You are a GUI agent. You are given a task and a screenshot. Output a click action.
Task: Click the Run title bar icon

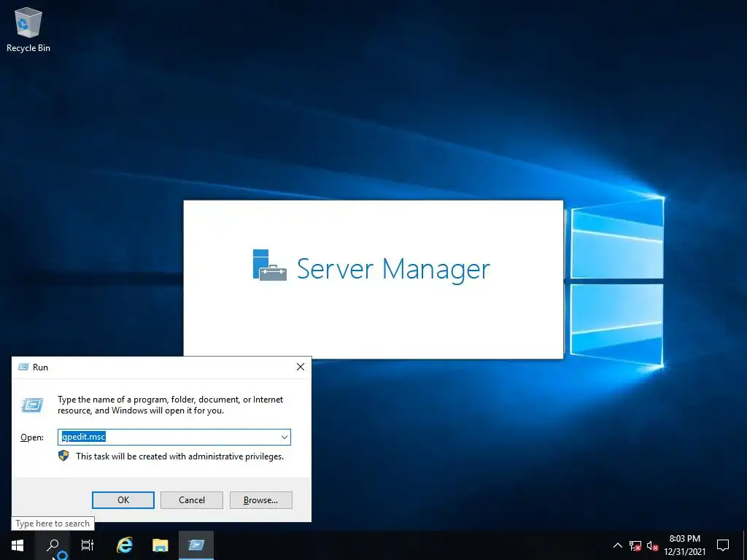tap(23, 367)
